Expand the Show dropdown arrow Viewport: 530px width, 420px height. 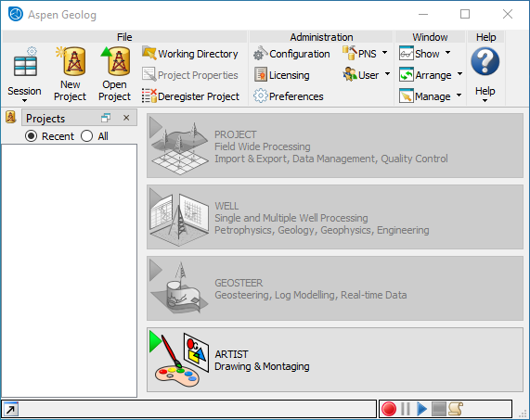pyautogui.click(x=448, y=53)
